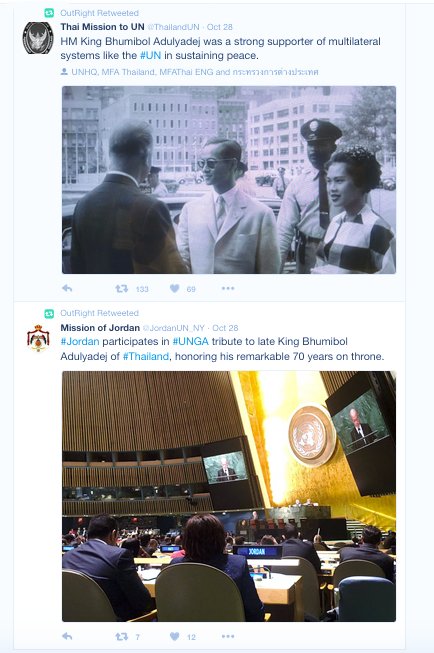The height and width of the screenshot is (653, 434).
Task: Retweet the Thai Mission to UN tweet
Action: pyautogui.click(x=122, y=288)
